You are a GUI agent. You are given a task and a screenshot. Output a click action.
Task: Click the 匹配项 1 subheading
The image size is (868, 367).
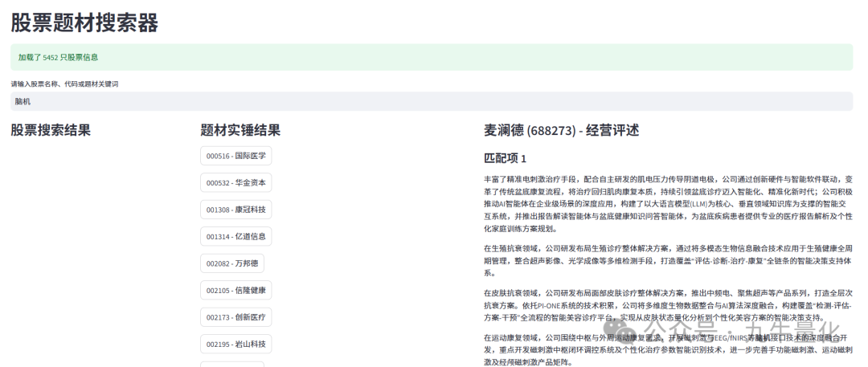coord(505,158)
